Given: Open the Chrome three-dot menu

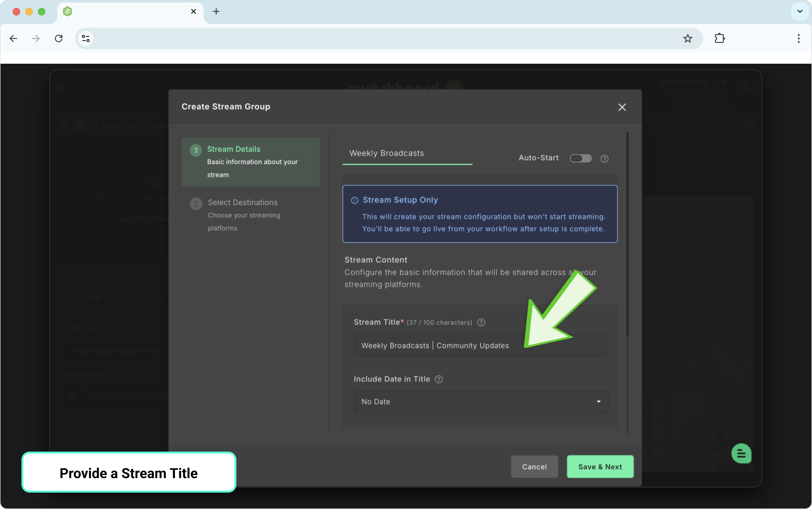Looking at the screenshot, I should [798, 38].
